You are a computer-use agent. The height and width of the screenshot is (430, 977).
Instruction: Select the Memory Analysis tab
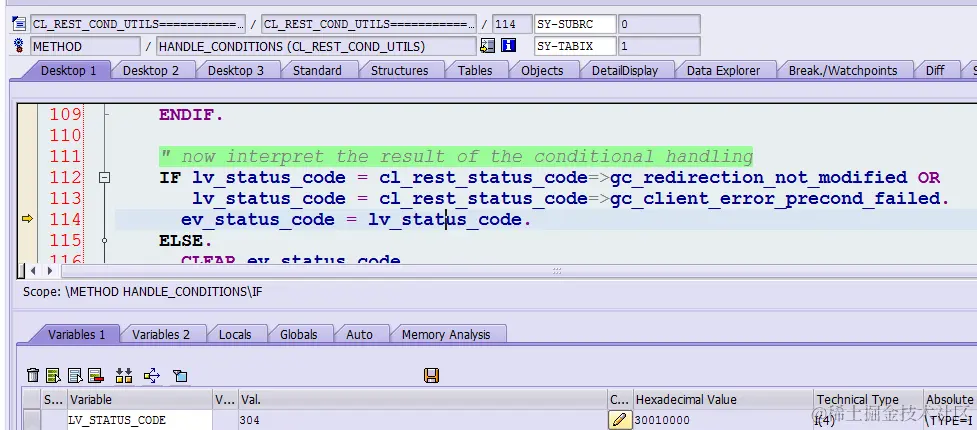point(446,335)
